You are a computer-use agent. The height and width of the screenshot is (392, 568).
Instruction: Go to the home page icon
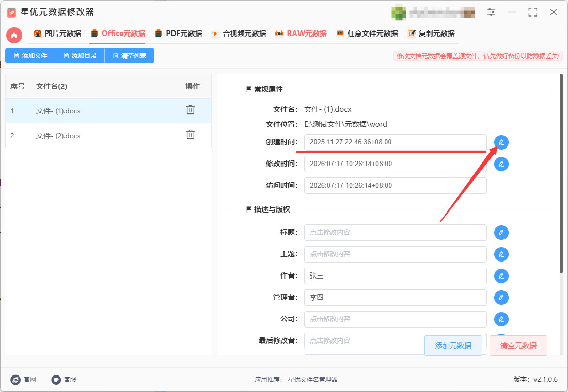tap(14, 35)
